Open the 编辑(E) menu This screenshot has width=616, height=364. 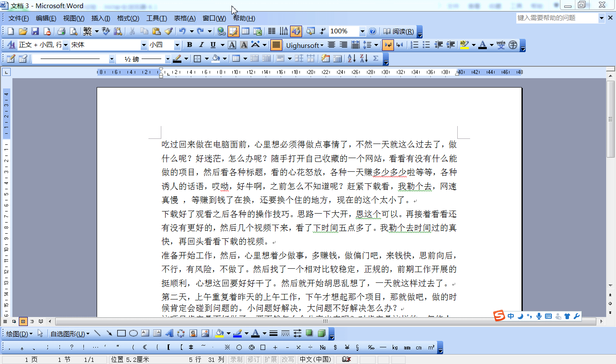(x=46, y=18)
